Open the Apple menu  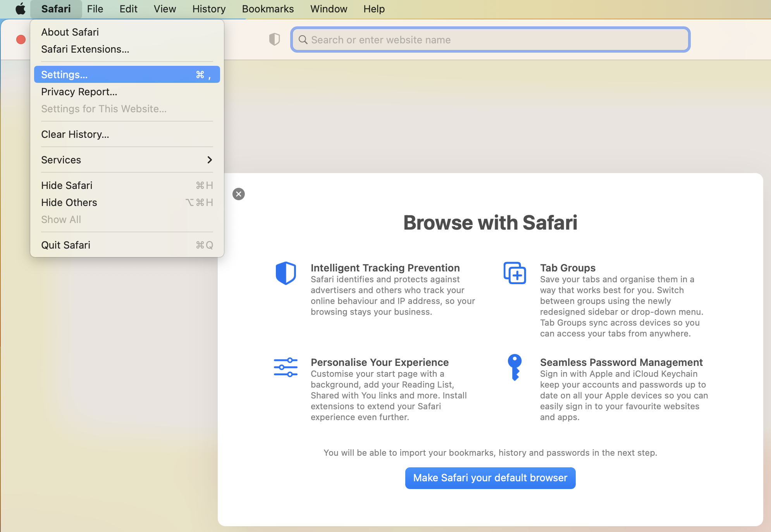[20, 9]
